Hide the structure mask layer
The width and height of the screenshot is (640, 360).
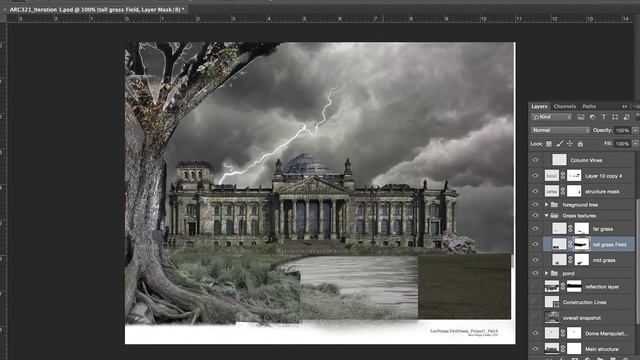(536, 191)
